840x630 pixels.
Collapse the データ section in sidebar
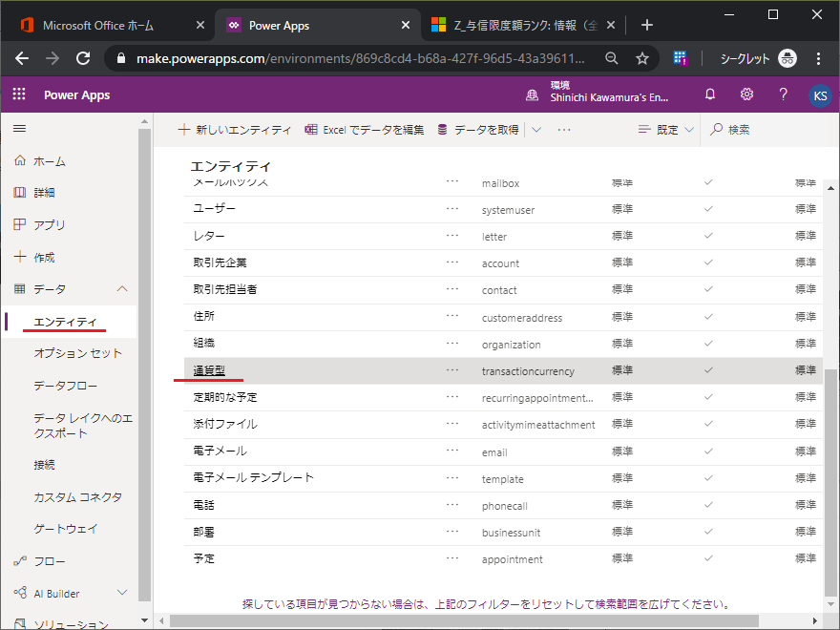click(122, 288)
